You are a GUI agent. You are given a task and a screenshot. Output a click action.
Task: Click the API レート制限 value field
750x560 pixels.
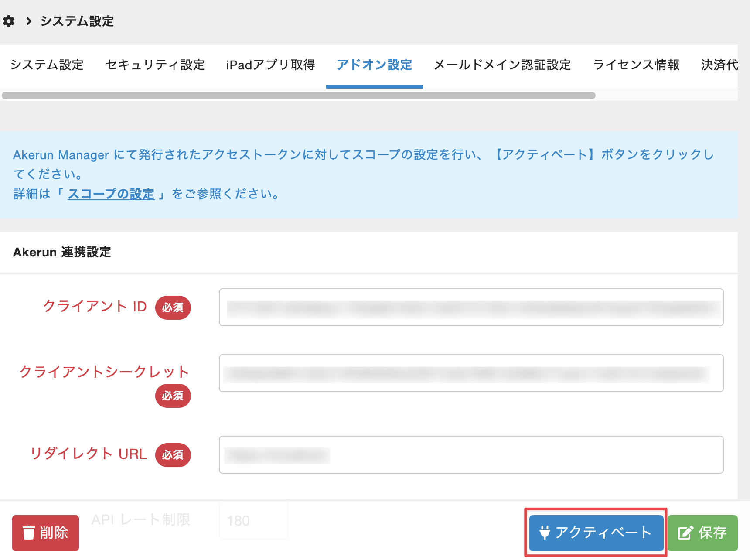pyautogui.click(x=254, y=520)
